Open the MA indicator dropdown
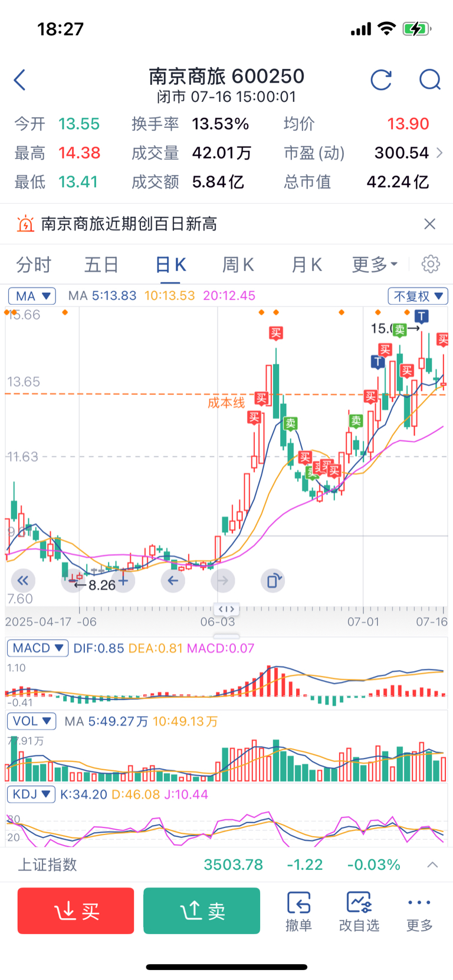Screen dimensions: 453x980 (32, 296)
